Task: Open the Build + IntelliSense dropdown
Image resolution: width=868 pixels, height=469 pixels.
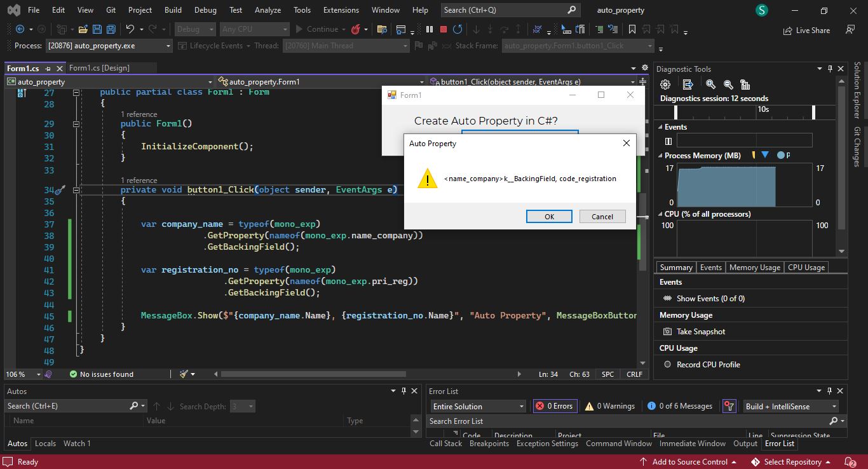Action: (790, 406)
